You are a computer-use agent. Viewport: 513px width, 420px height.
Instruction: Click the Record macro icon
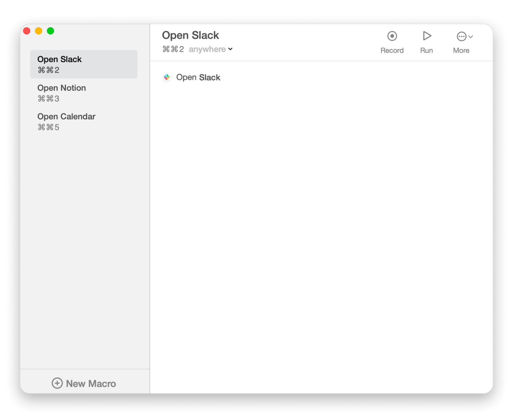click(x=392, y=36)
